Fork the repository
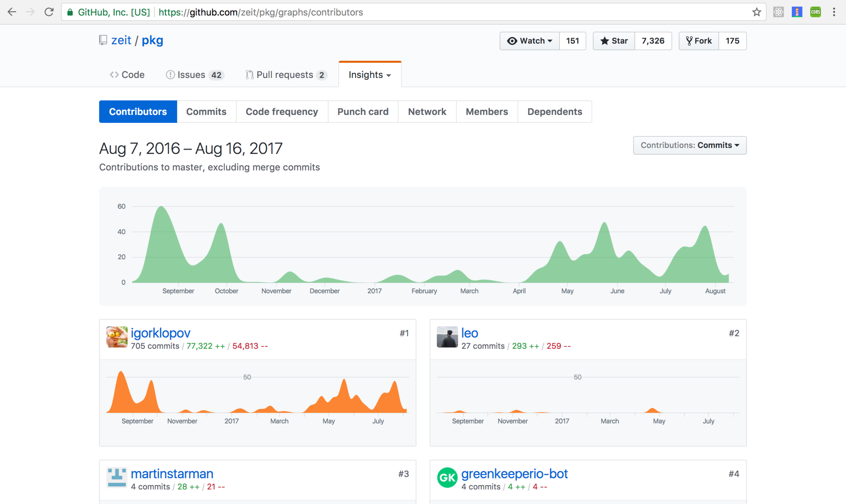This screenshot has width=846, height=504. click(x=699, y=41)
